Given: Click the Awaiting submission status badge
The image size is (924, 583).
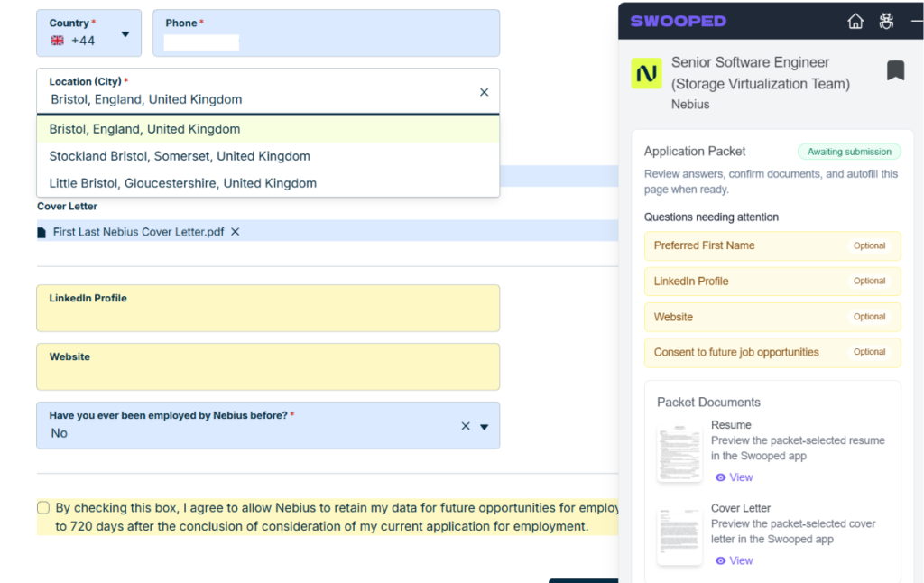Looking at the screenshot, I should point(849,152).
